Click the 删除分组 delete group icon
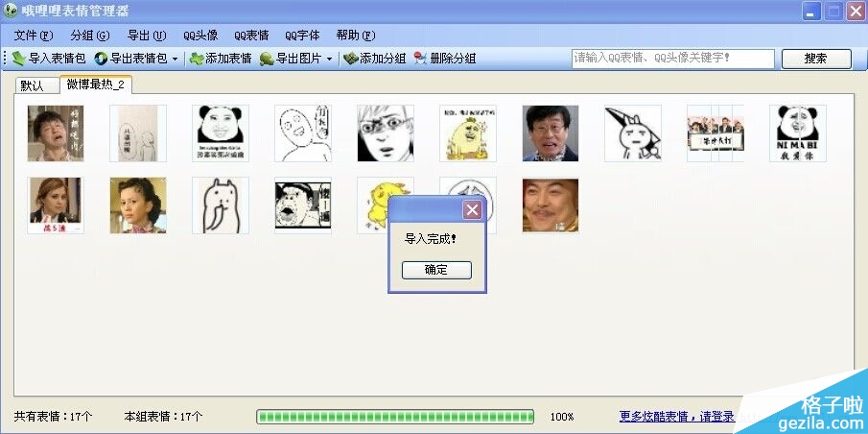 pyautogui.click(x=421, y=59)
